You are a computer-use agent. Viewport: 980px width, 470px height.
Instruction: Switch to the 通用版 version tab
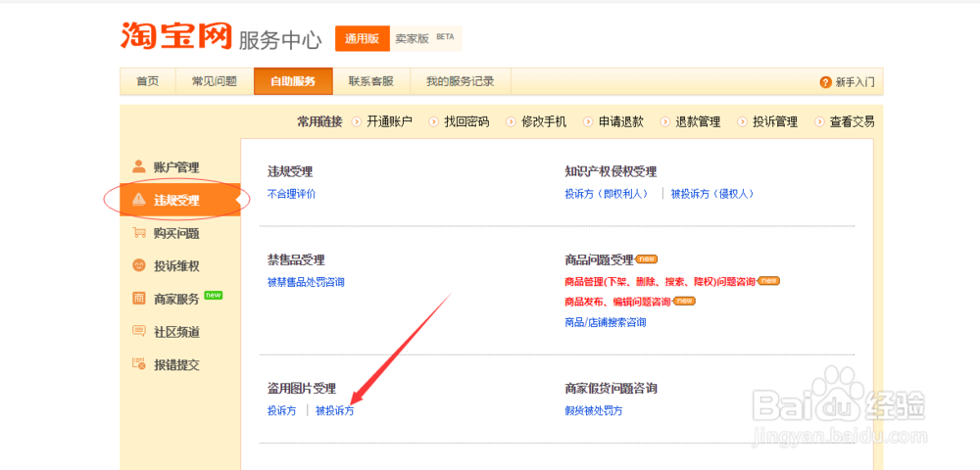pos(363,38)
